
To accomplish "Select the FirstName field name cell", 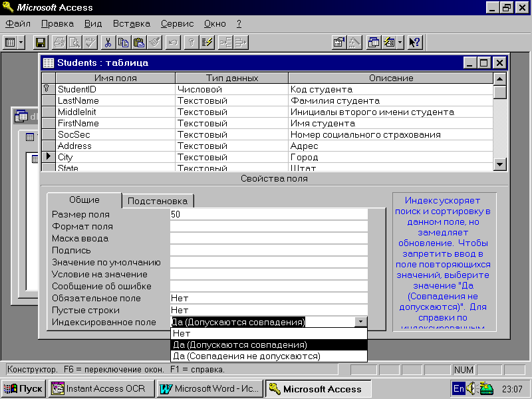I will tap(115, 123).
